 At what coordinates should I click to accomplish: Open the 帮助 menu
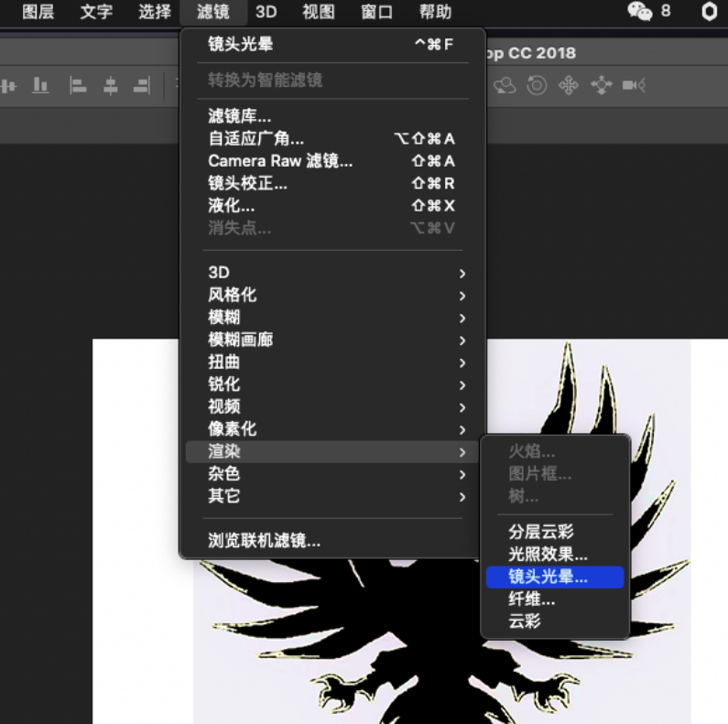click(x=435, y=12)
